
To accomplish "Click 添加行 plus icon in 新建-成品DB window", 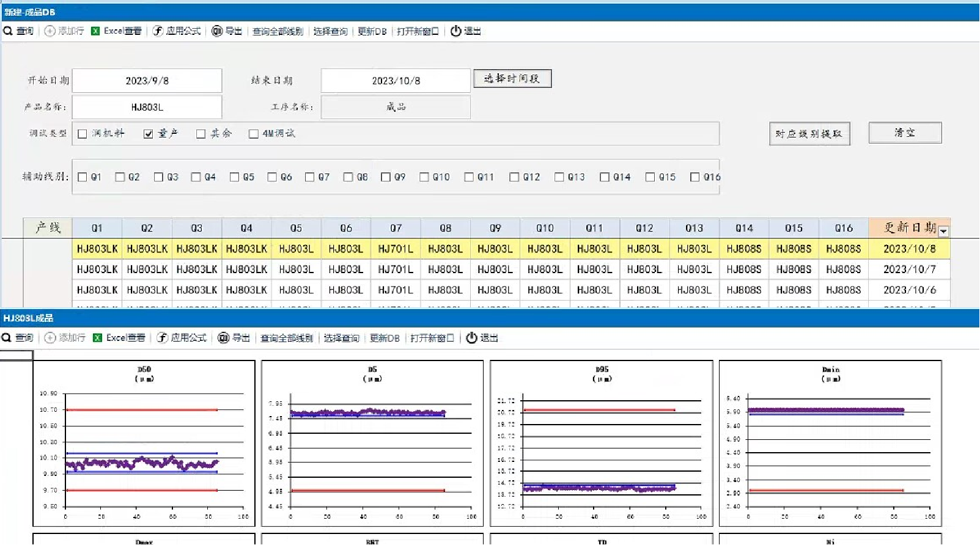I will pos(50,31).
